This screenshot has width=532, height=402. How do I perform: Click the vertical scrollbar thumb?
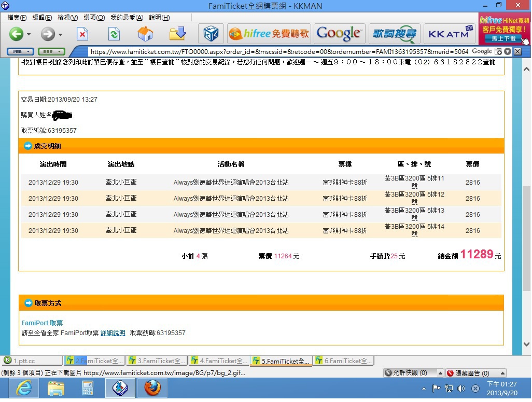point(527,239)
